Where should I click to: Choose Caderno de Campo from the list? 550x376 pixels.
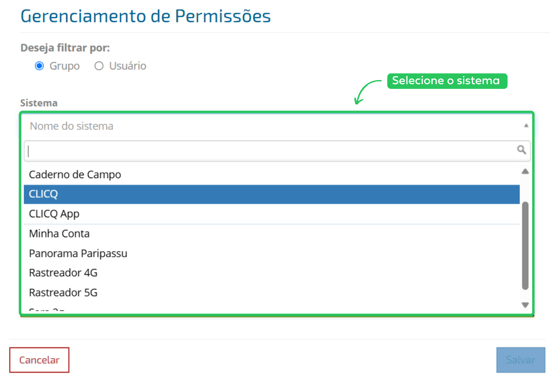point(271,174)
